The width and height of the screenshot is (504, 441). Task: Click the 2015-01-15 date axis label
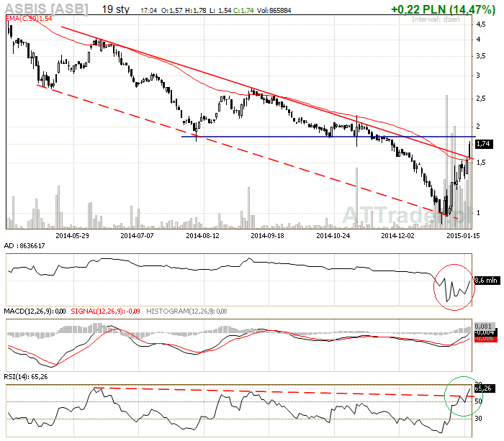463,235
